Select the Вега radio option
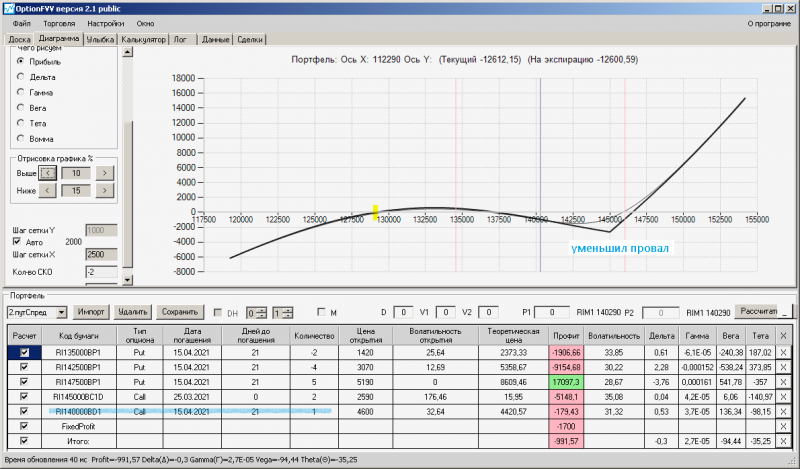The width and height of the screenshot is (800, 469). [x=20, y=107]
